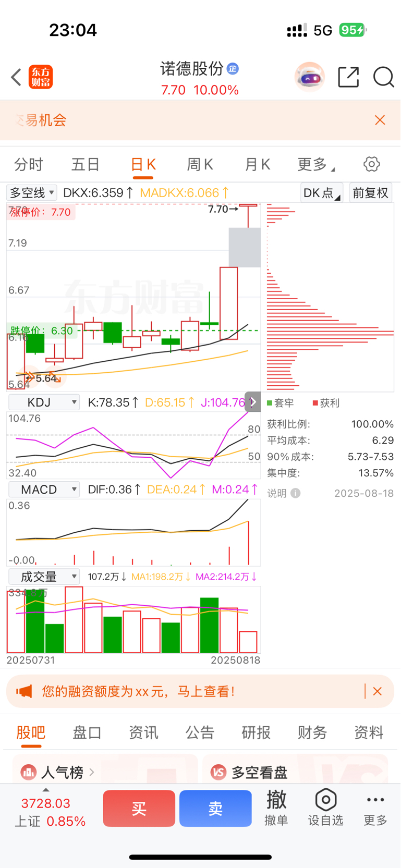401x868 pixels.
Task: Tap the red 买 button
Action: click(139, 809)
